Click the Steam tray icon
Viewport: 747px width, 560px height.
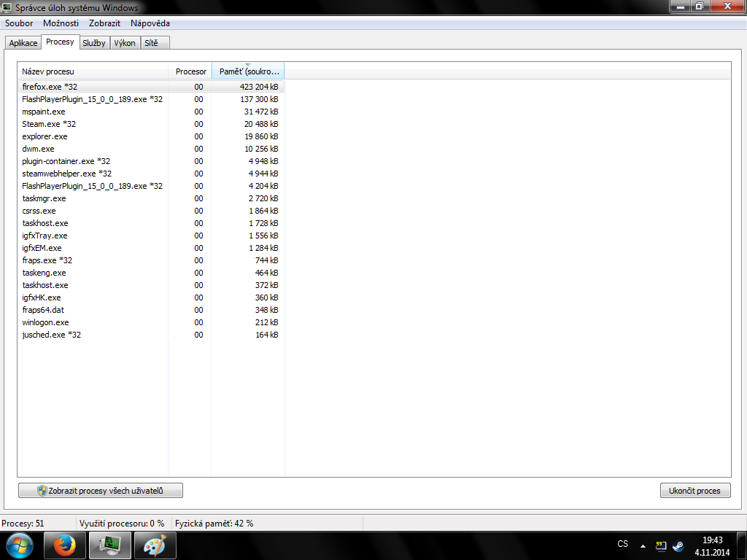pos(678,546)
